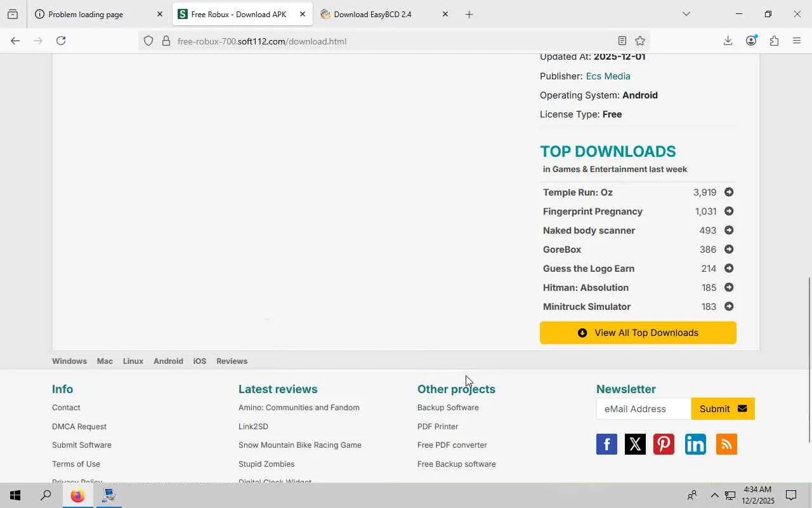Open the Reviews category link

coord(232,361)
